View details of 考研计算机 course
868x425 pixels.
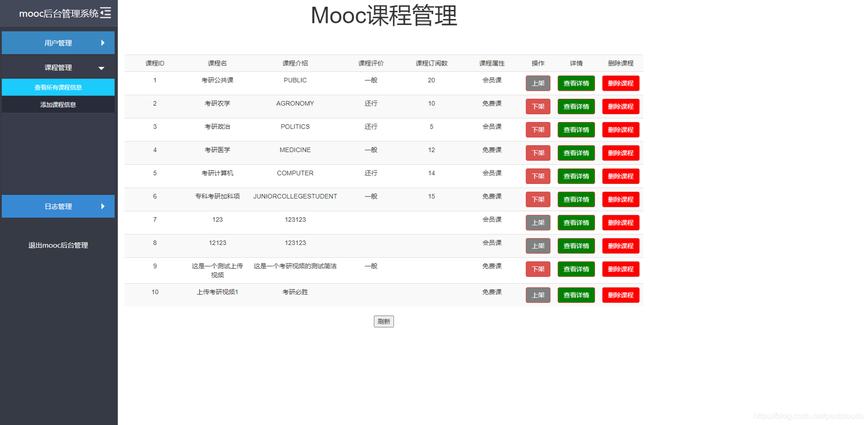576,176
